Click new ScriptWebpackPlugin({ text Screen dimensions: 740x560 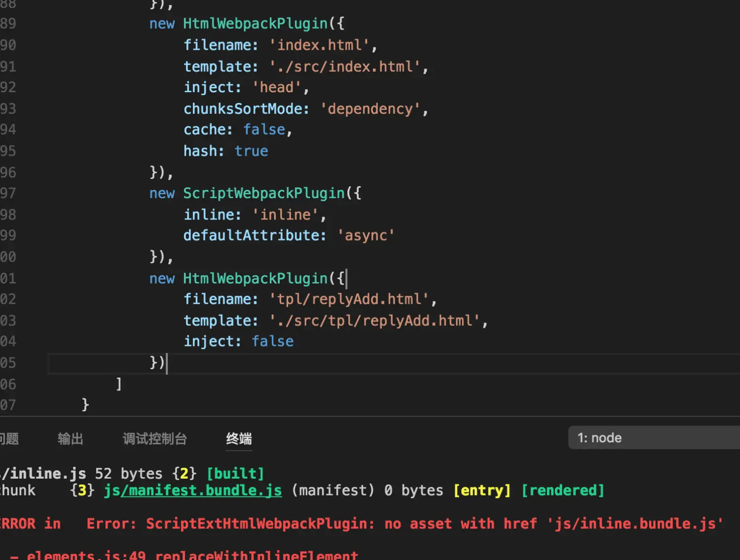(x=255, y=193)
